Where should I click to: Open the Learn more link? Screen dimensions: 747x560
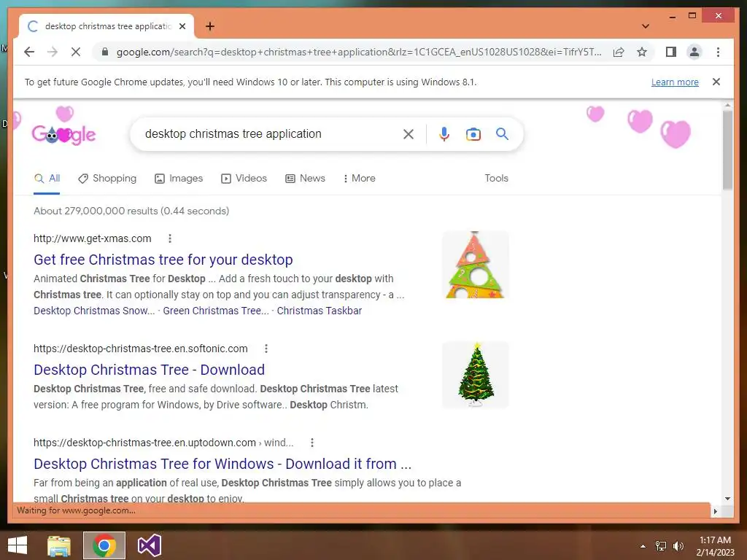click(675, 82)
